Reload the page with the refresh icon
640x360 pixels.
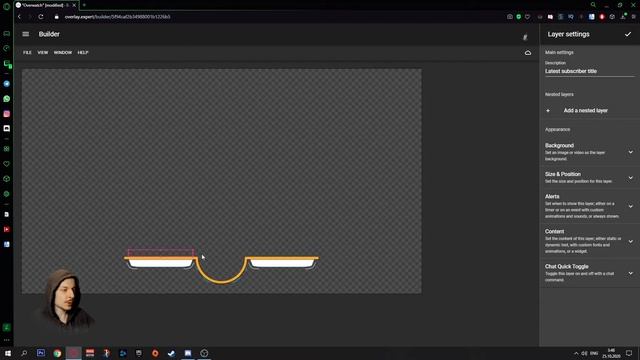click(41, 17)
